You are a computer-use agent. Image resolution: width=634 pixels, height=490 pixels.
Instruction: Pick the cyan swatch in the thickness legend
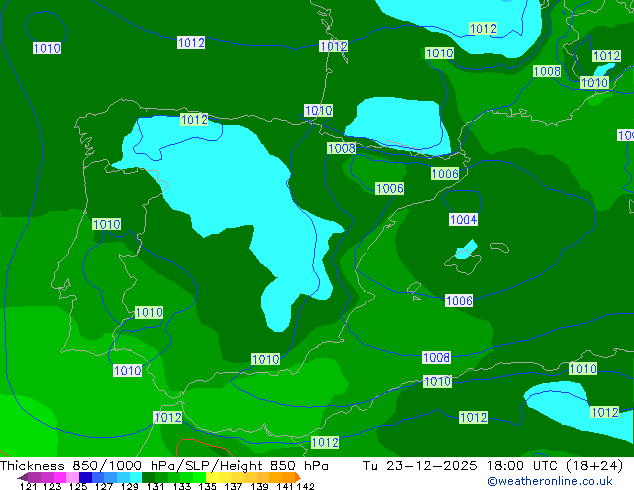pyautogui.click(x=136, y=477)
